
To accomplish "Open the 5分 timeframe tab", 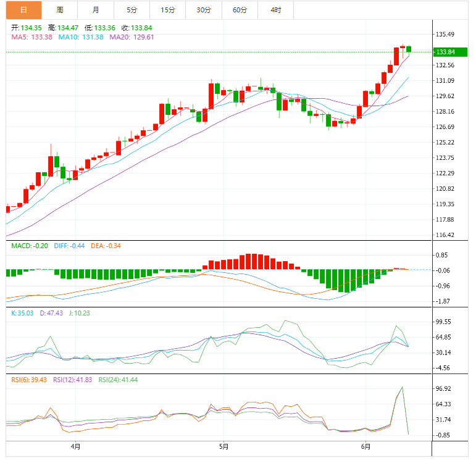I will click(132, 10).
